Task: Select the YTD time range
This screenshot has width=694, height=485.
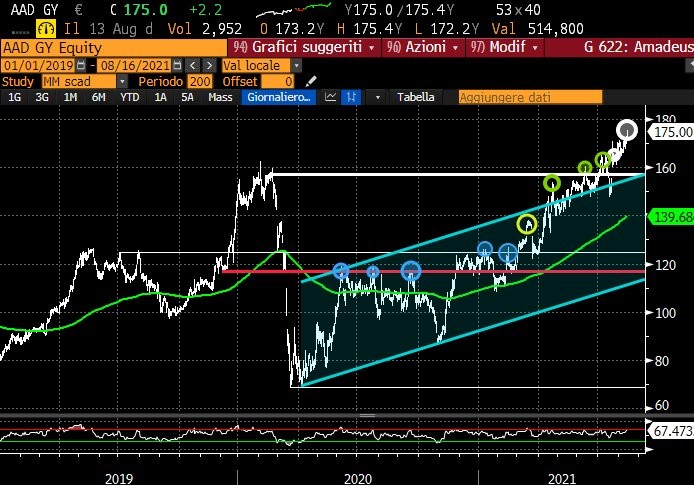Action: click(130, 97)
